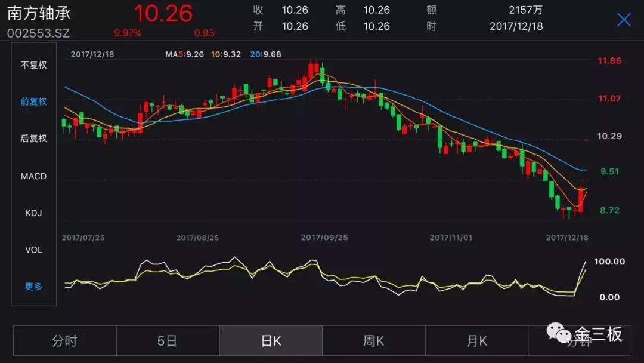Screen dimensions: 644x363
Task: Open the MACD indicator panel
Action: [33, 176]
